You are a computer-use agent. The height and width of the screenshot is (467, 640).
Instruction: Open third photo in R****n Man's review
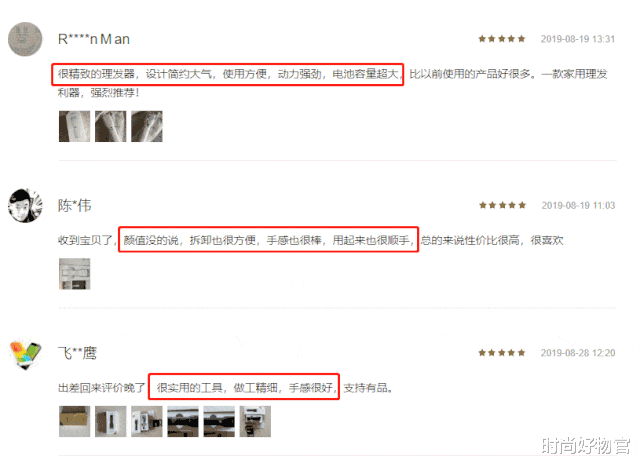coord(147,126)
